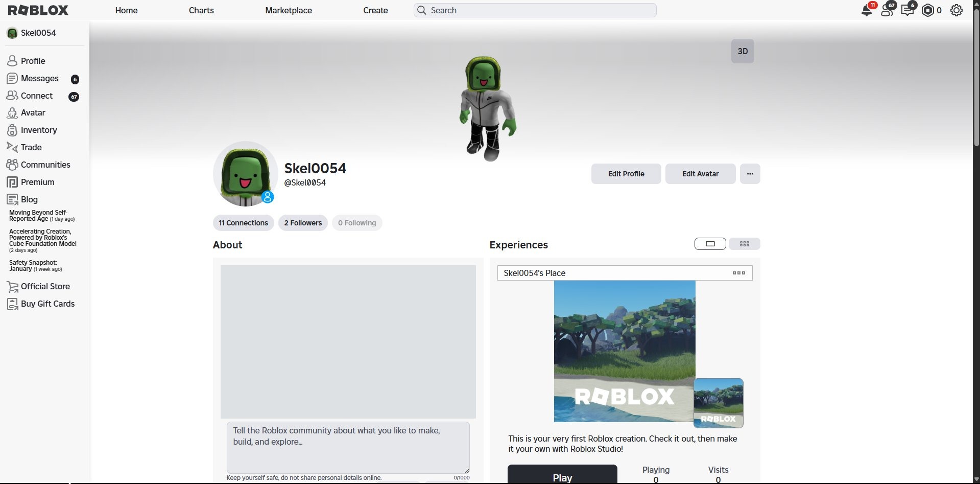Click the Profile person icon in sidebar
Viewport: 980px width, 484px height.
pos(12,61)
